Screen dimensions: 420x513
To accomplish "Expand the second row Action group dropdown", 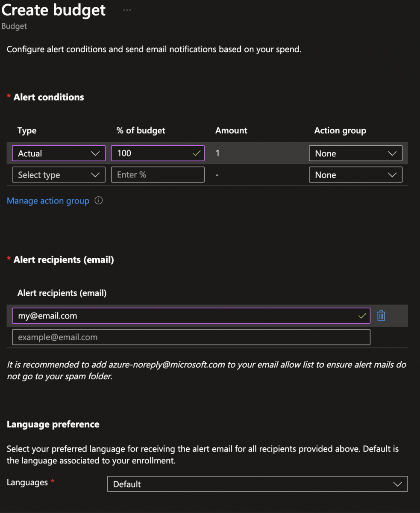I will pyautogui.click(x=355, y=175).
